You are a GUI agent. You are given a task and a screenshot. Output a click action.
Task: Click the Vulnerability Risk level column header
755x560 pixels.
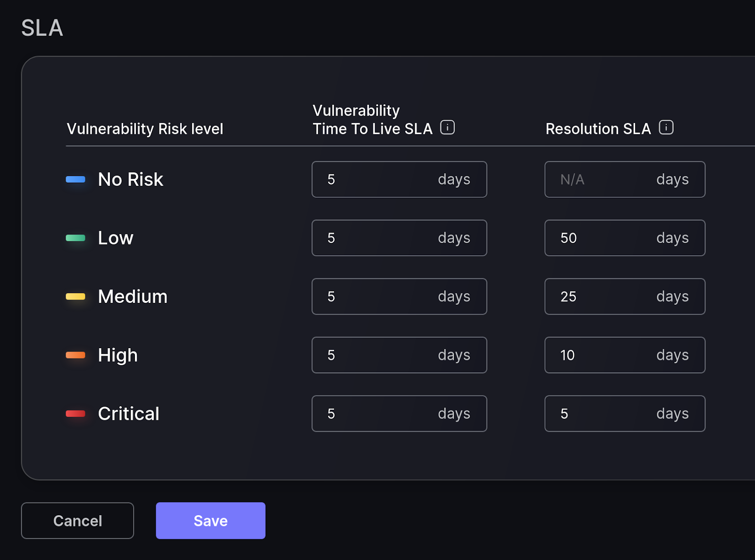coord(145,129)
